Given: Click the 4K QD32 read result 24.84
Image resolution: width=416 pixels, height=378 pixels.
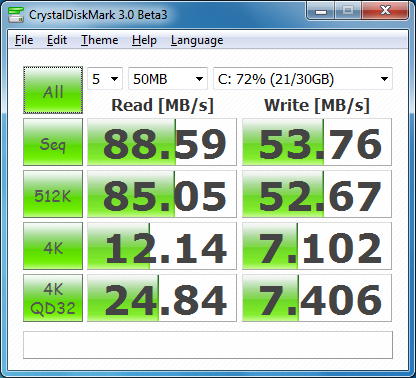Looking at the screenshot, I should click(162, 298).
